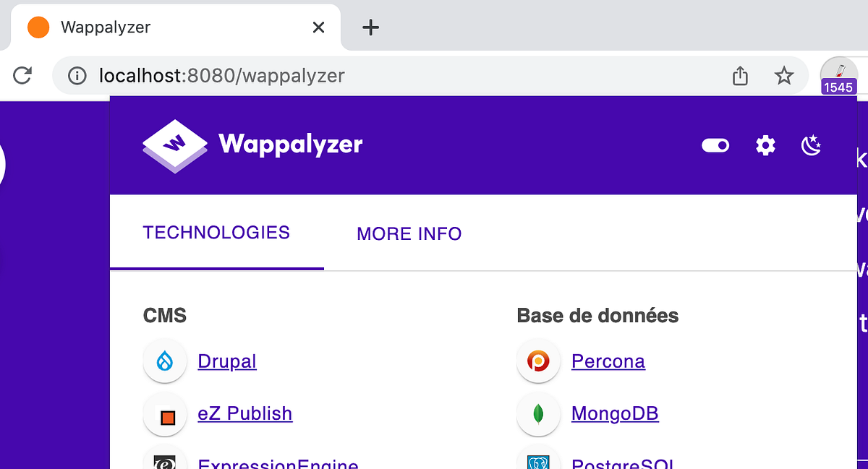This screenshot has height=469, width=868.
Task: Click the Wappalyzer diamond logo
Action: coord(174,145)
